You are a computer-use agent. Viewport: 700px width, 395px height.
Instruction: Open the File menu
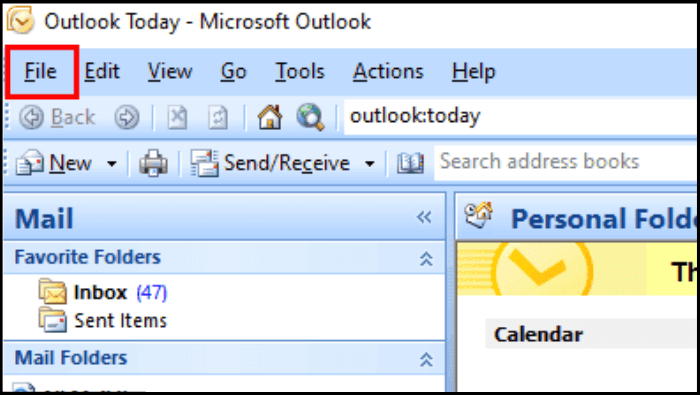tap(41, 71)
